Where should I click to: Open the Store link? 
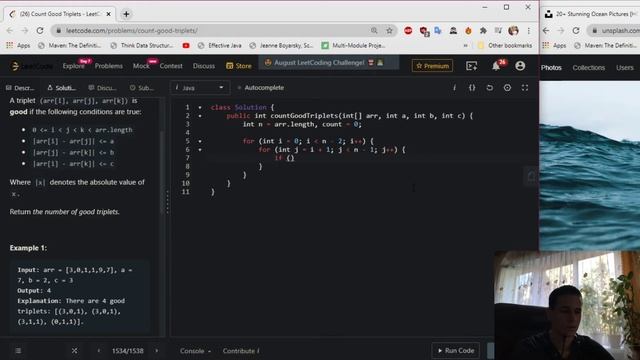(x=239, y=66)
